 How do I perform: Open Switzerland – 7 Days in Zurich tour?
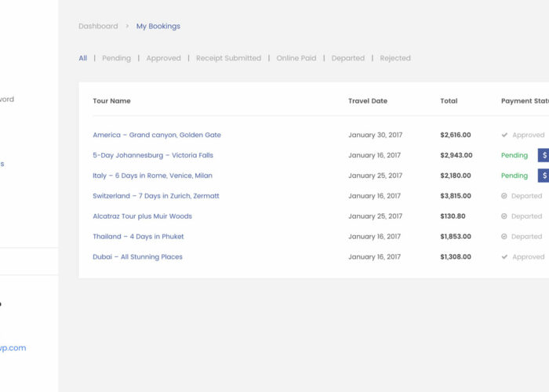pos(156,196)
